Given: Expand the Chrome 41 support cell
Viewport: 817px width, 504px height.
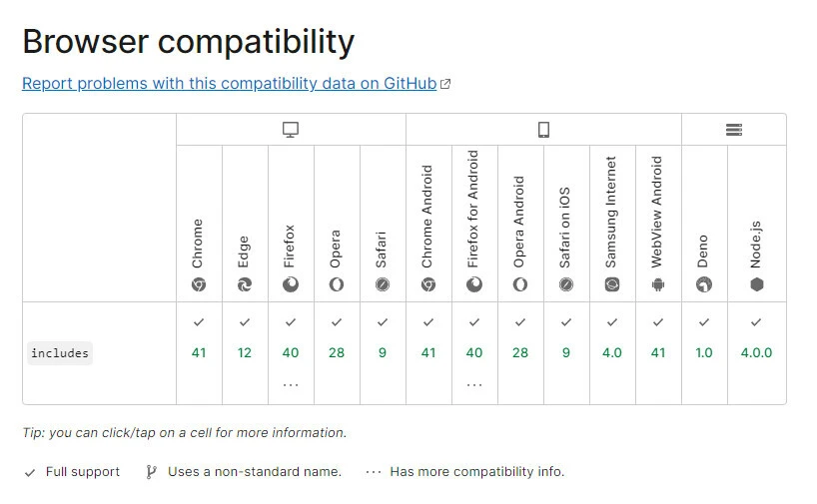Looking at the screenshot, I should 199,352.
